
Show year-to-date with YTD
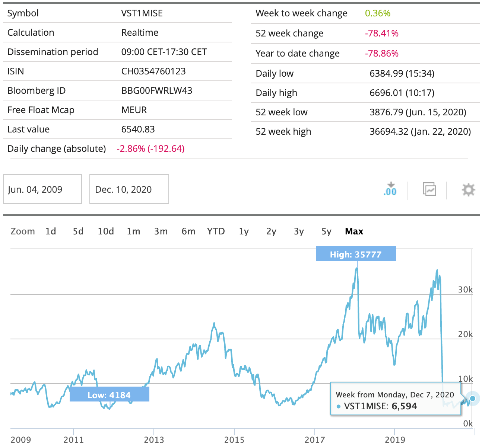(x=216, y=231)
